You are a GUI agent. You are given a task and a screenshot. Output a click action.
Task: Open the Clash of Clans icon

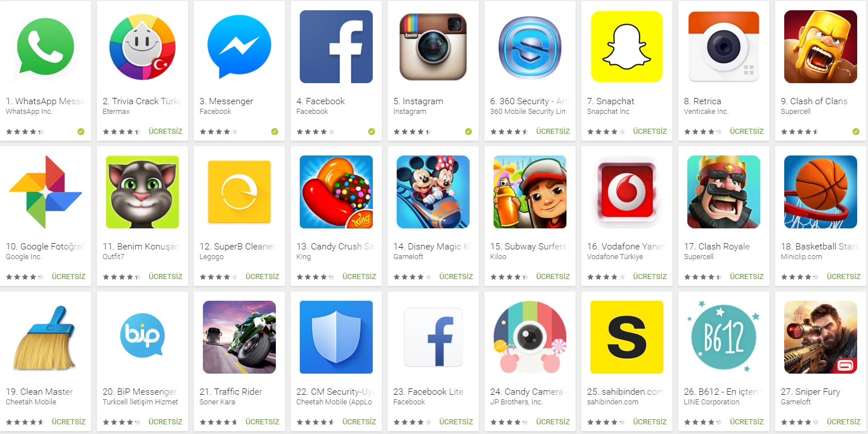point(821,47)
